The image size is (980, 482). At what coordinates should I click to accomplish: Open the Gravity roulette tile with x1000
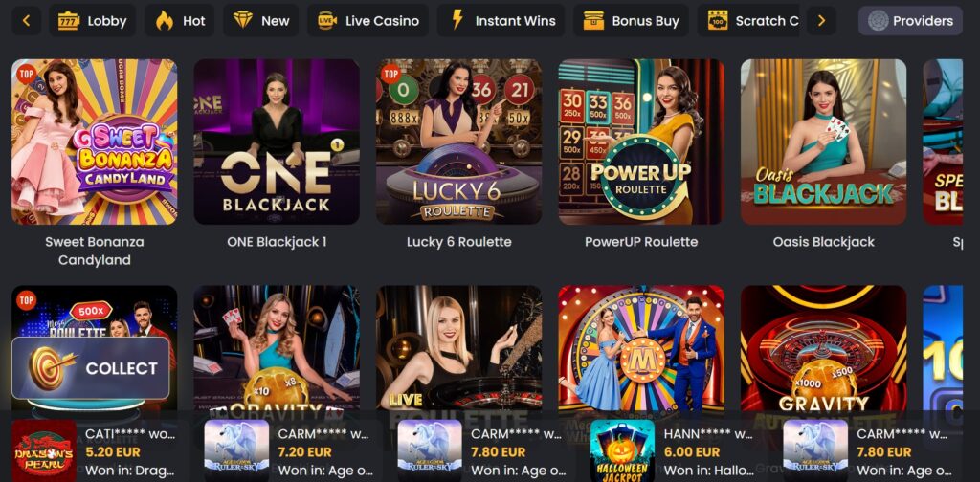point(824,352)
